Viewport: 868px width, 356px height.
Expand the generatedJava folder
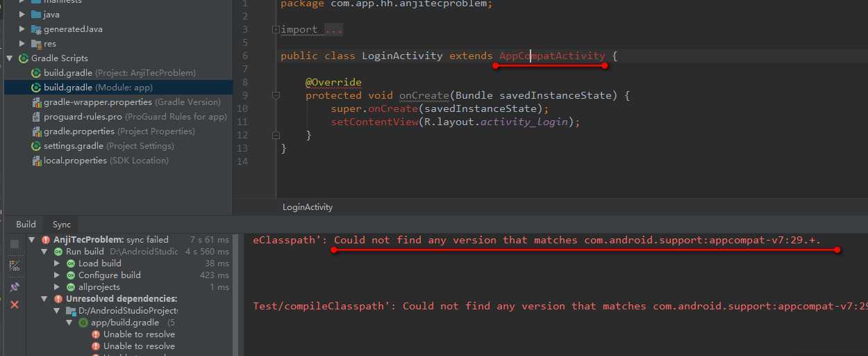(x=24, y=29)
